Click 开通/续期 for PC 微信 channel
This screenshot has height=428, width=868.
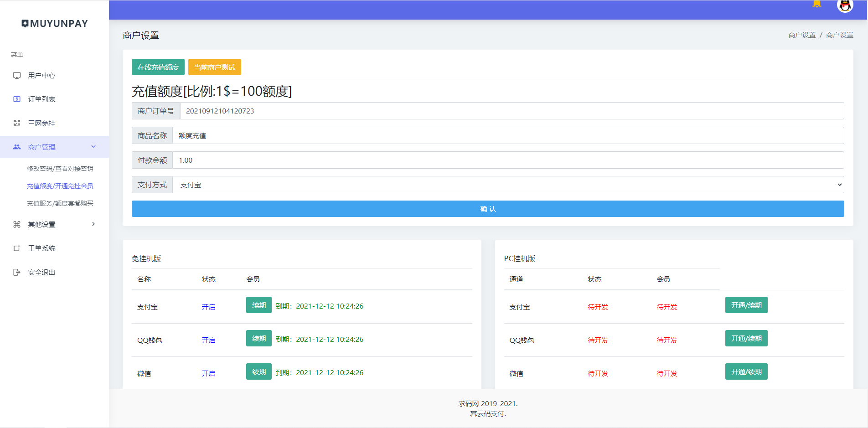point(746,371)
